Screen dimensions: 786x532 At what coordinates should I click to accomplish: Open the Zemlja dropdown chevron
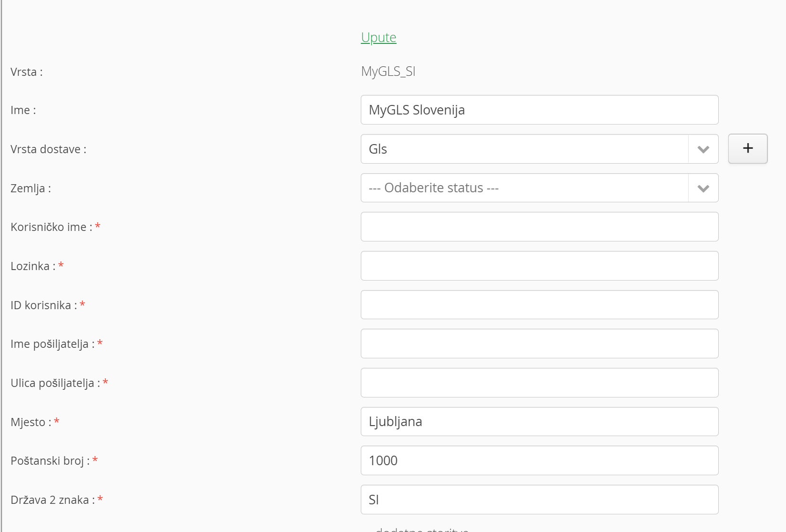(703, 188)
